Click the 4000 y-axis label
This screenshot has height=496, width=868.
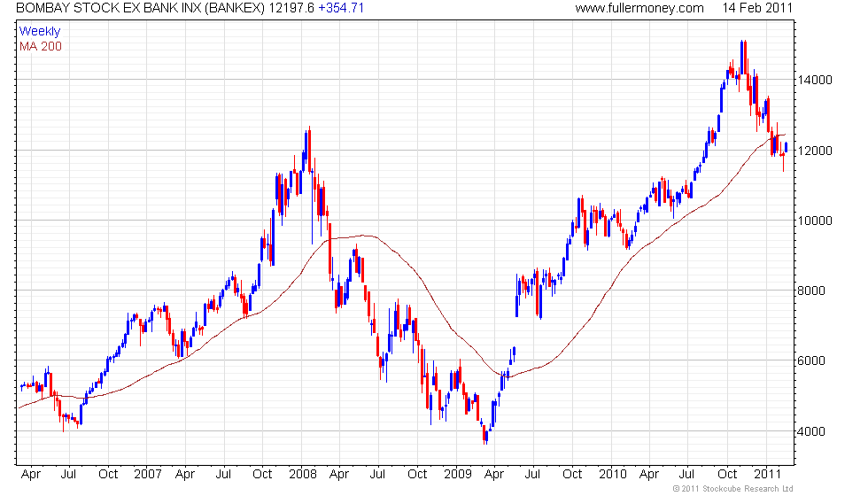pos(811,431)
